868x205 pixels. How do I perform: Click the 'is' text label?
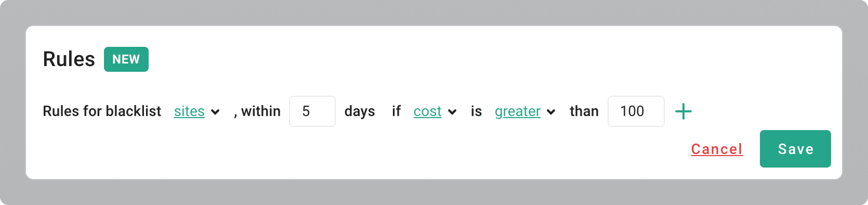[476, 111]
